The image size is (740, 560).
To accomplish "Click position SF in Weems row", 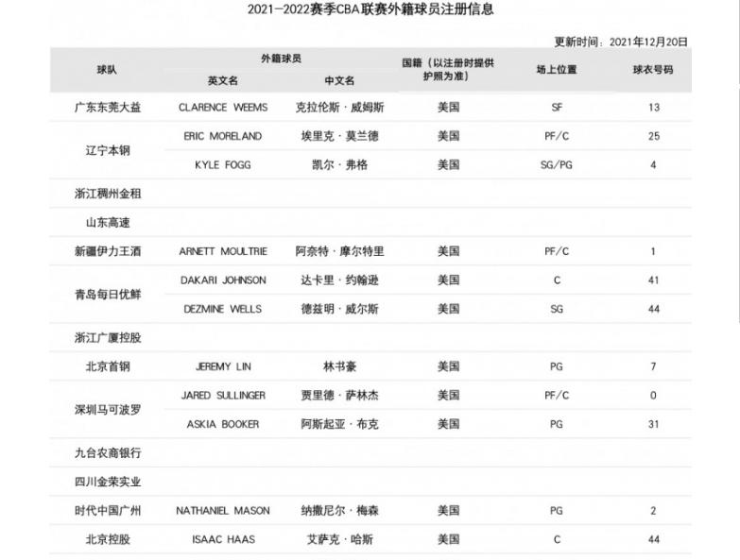I will point(557,108).
